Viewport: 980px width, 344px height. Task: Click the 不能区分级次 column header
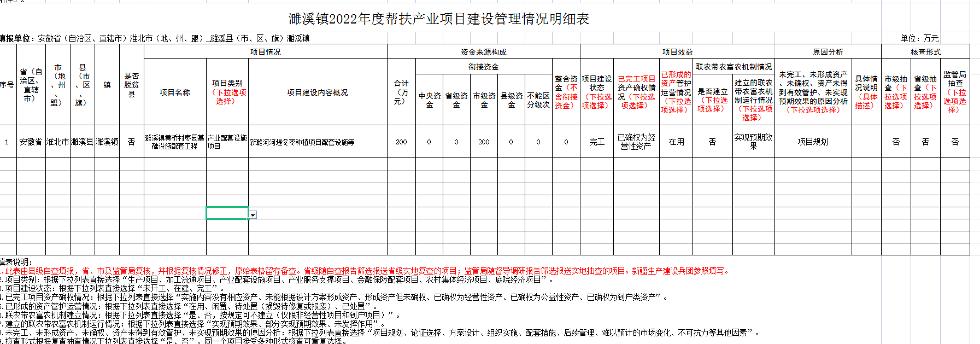538,100
